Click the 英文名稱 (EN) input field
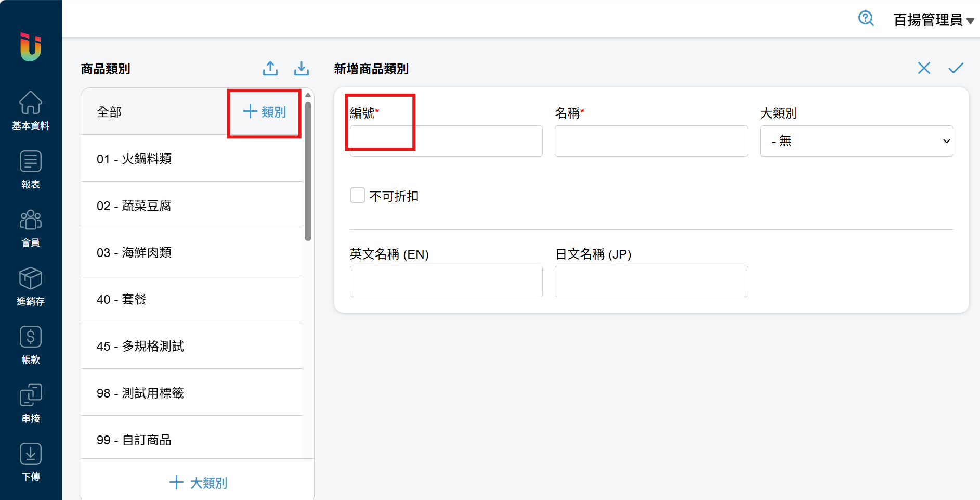This screenshot has width=980, height=500. [446, 281]
